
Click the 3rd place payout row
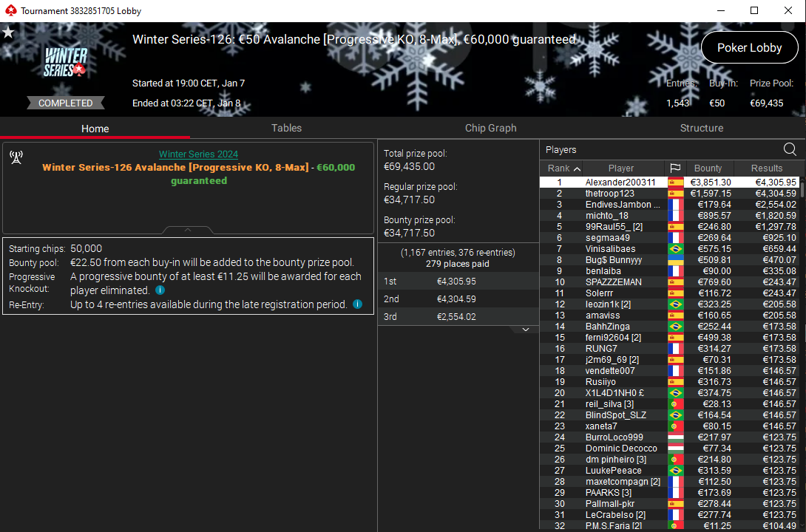point(458,317)
